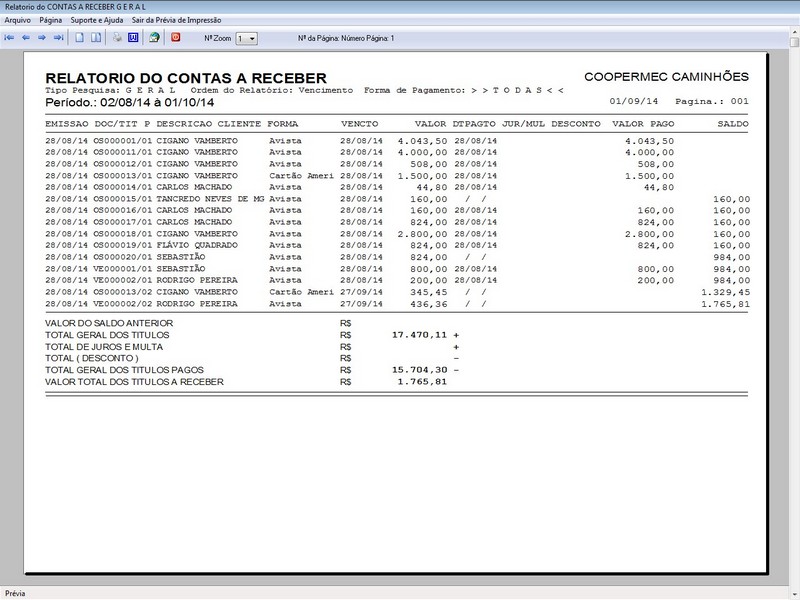The image size is (800, 600).
Task: Open the Arquivo menu
Action: pos(20,17)
